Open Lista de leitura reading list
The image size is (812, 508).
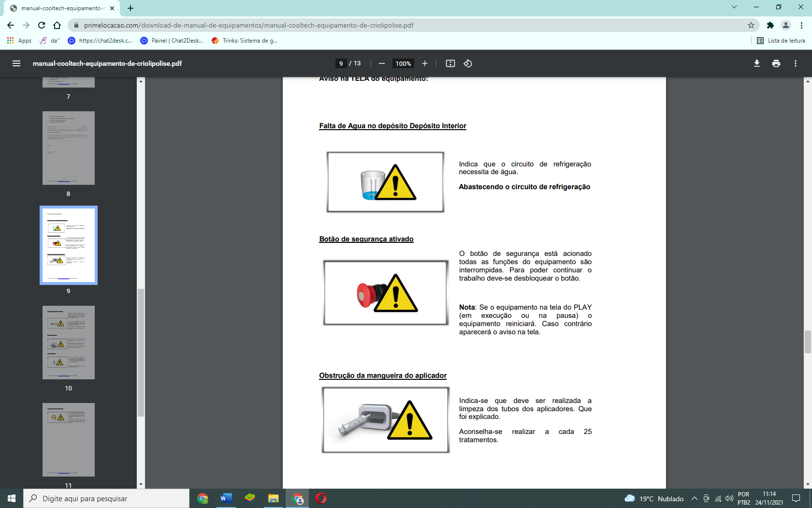click(781, 41)
